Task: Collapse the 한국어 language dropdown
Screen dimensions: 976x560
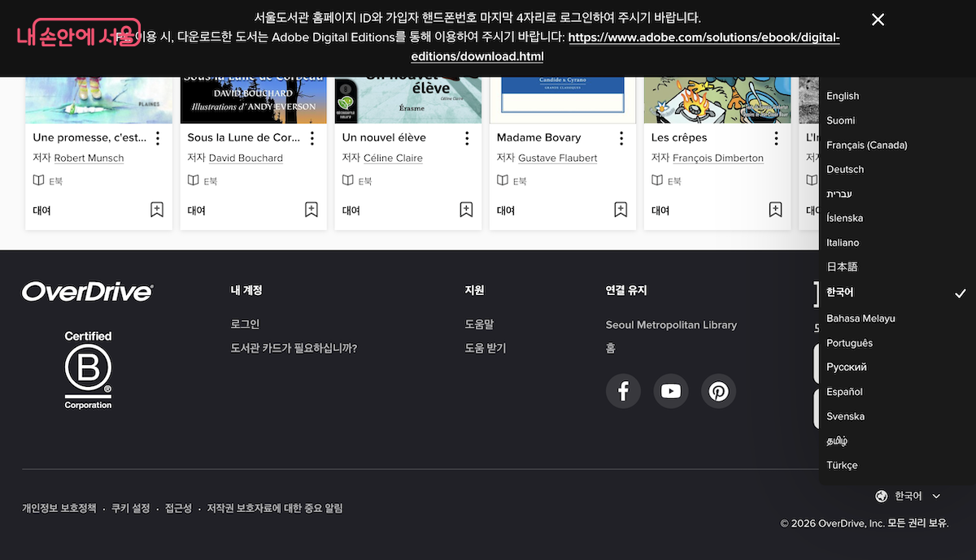Action: pyautogui.click(x=908, y=496)
